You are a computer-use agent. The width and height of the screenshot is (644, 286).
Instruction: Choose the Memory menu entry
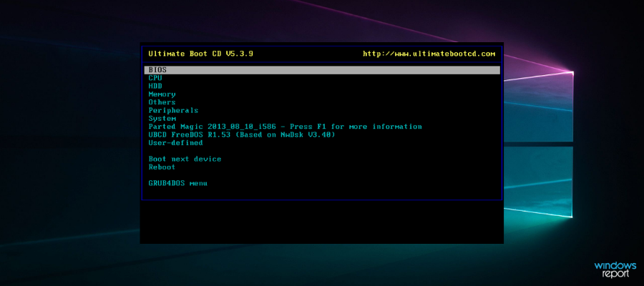click(x=162, y=94)
